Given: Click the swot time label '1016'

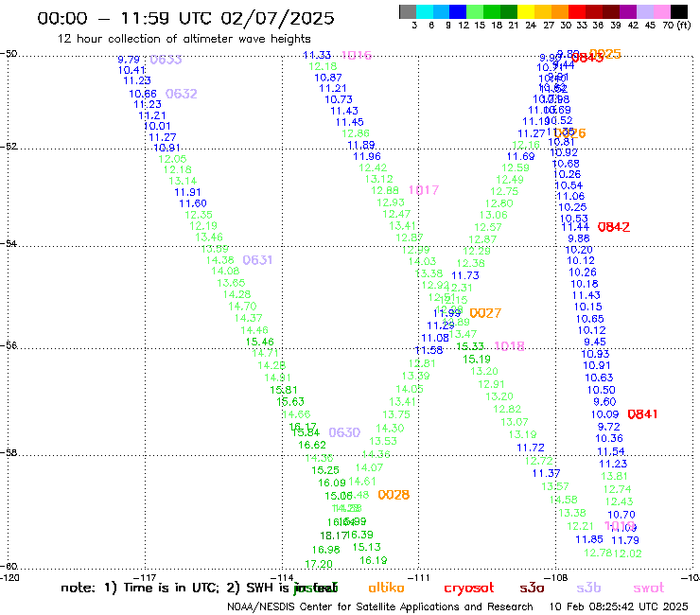Looking at the screenshot, I should [357, 55].
